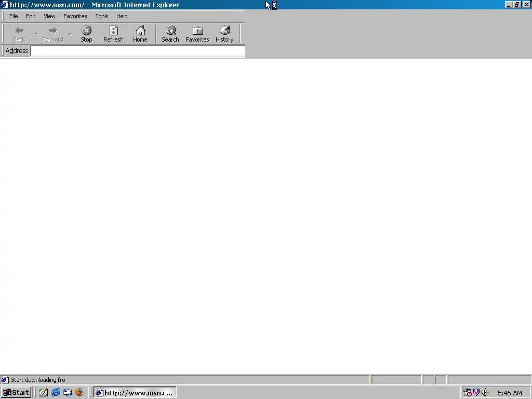Viewport: 532px width, 399px height.
Task: Restore down the Internet Explorer window
Action: pyautogui.click(x=517, y=5)
